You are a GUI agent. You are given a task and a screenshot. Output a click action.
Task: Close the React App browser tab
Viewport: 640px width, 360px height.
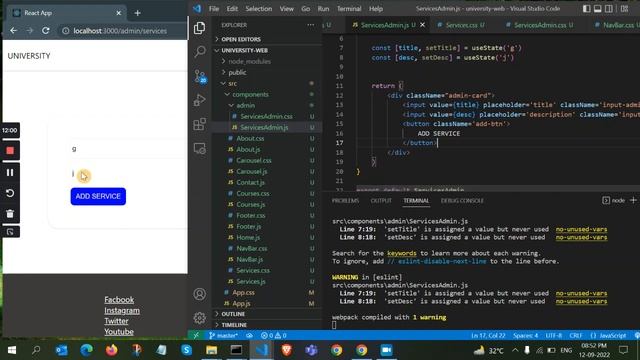pyautogui.click(x=119, y=13)
